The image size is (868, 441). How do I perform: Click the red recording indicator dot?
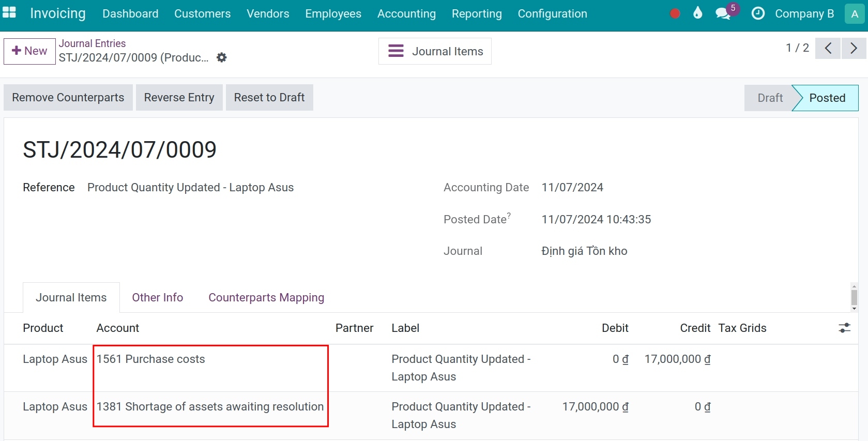(675, 13)
